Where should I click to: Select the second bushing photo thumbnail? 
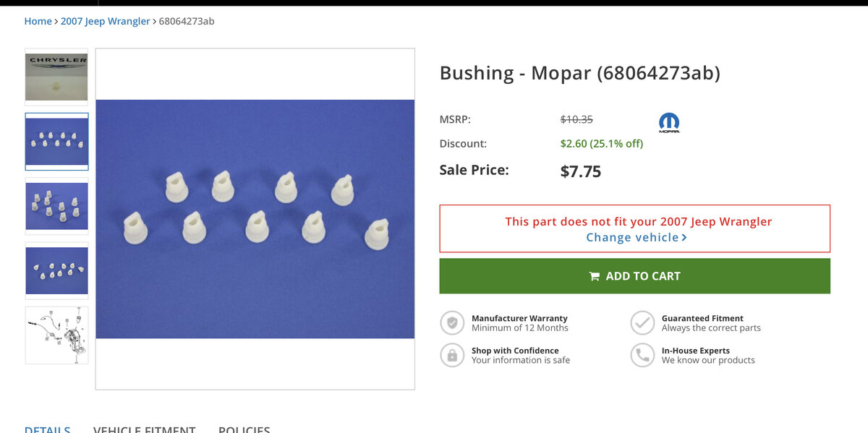pyautogui.click(x=56, y=141)
